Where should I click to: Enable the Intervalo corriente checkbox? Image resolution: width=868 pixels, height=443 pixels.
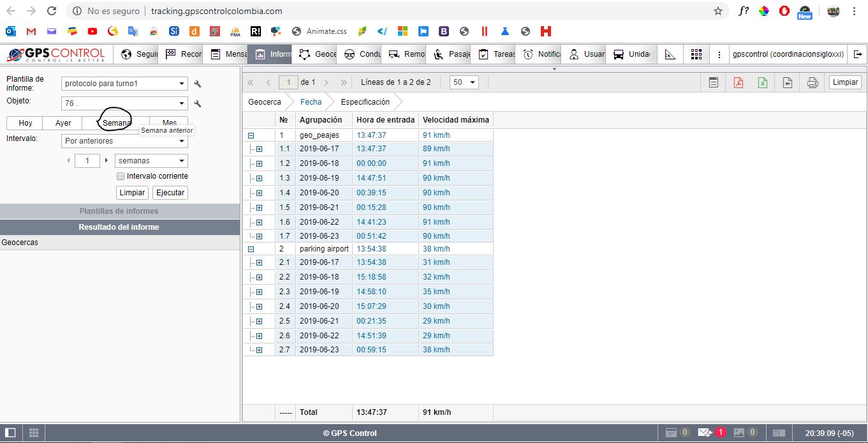pos(121,176)
